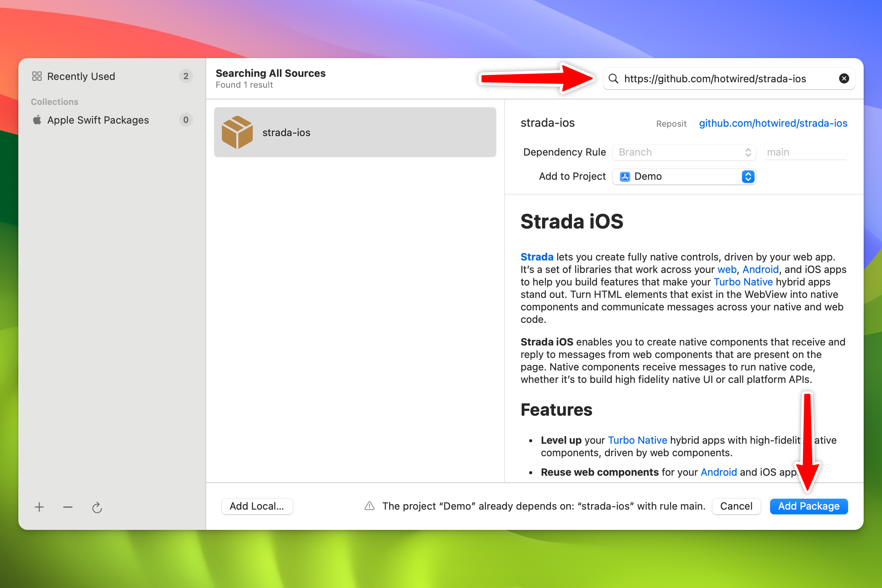Image resolution: width=882 pixels, height=588 pixels.
Task: Click into the package URL search field
Action: tap(728, 79)
